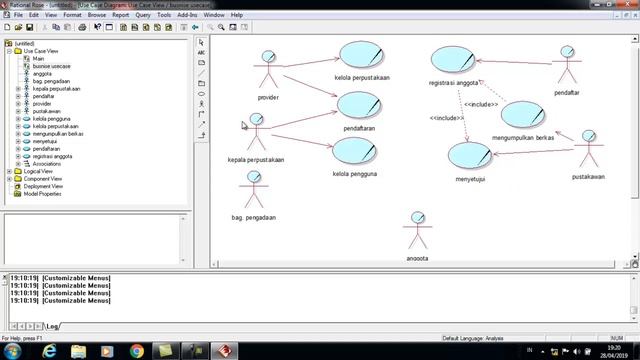This screenshot has width=640, height=360.
Task: Click the Open model folder icon
Action: point(18,27)
